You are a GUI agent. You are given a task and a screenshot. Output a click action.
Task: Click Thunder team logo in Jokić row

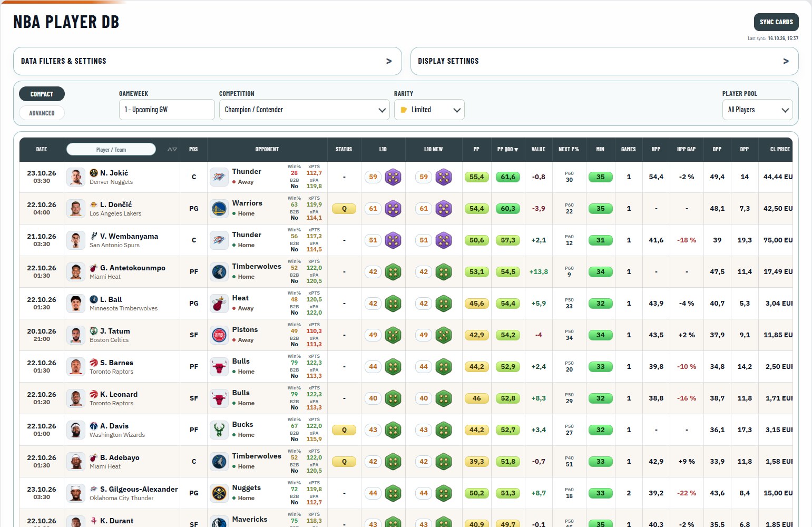[x=219, y=177]
